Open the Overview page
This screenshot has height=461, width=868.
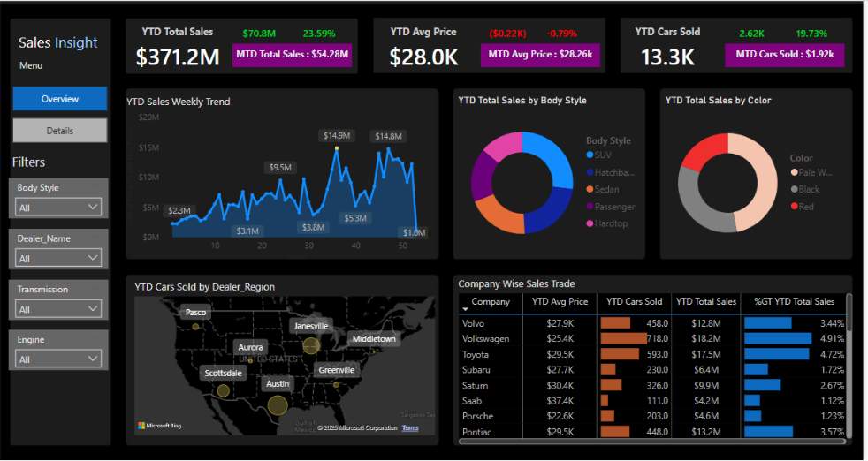[60, 99]
